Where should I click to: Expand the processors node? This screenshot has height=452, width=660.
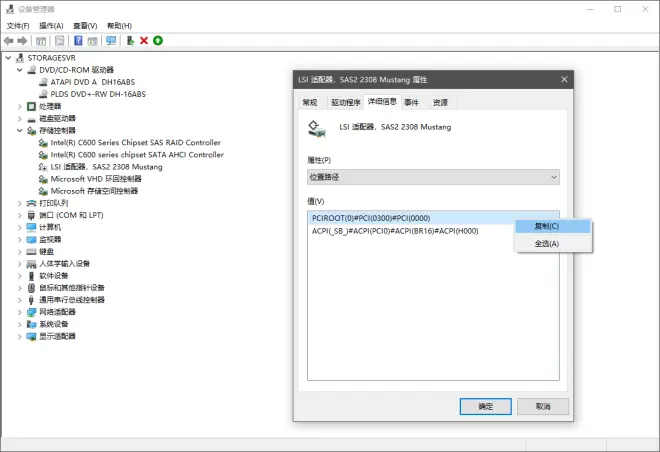pos(19,106)
